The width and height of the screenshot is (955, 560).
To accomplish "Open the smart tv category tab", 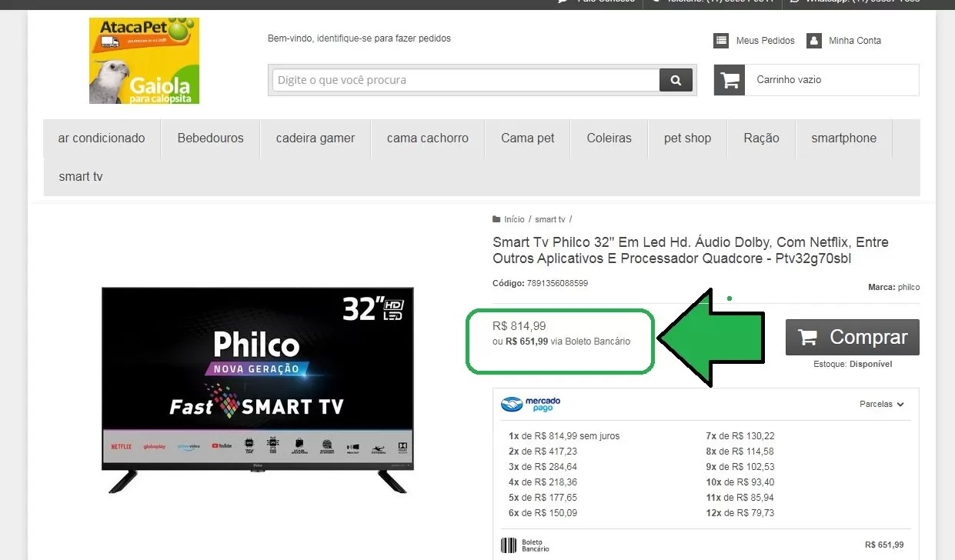I will pos(81,177).
